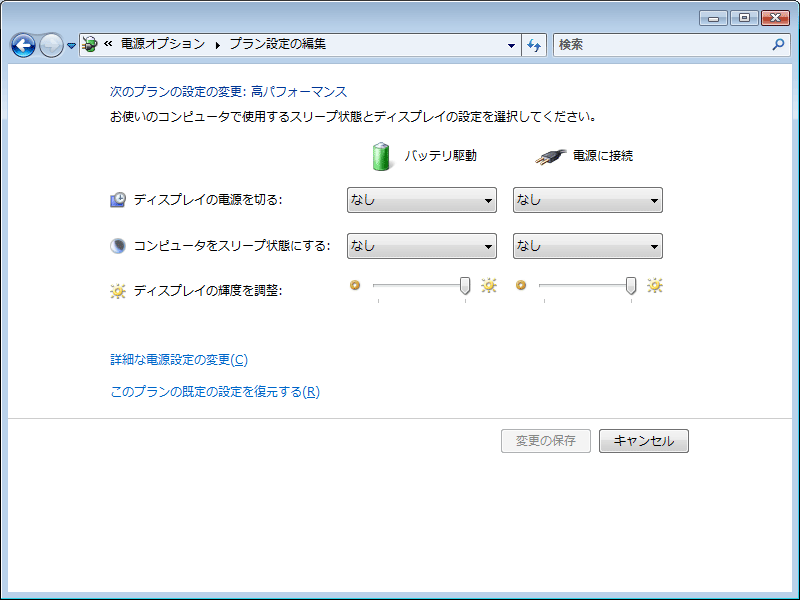Click dim brightness icon for battery slider
Image resolution: width=800 pixels, height=600 pixels.
point(355,285)
